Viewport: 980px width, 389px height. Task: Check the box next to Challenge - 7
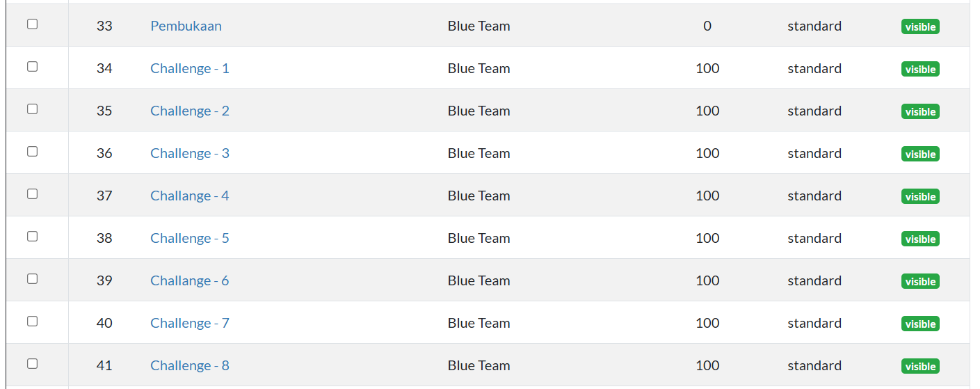[x=32, y=321]
